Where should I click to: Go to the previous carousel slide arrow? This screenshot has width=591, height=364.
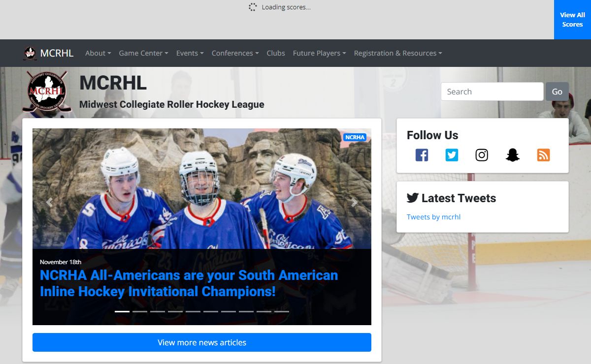pyautogui.click(x=49, y=202)
